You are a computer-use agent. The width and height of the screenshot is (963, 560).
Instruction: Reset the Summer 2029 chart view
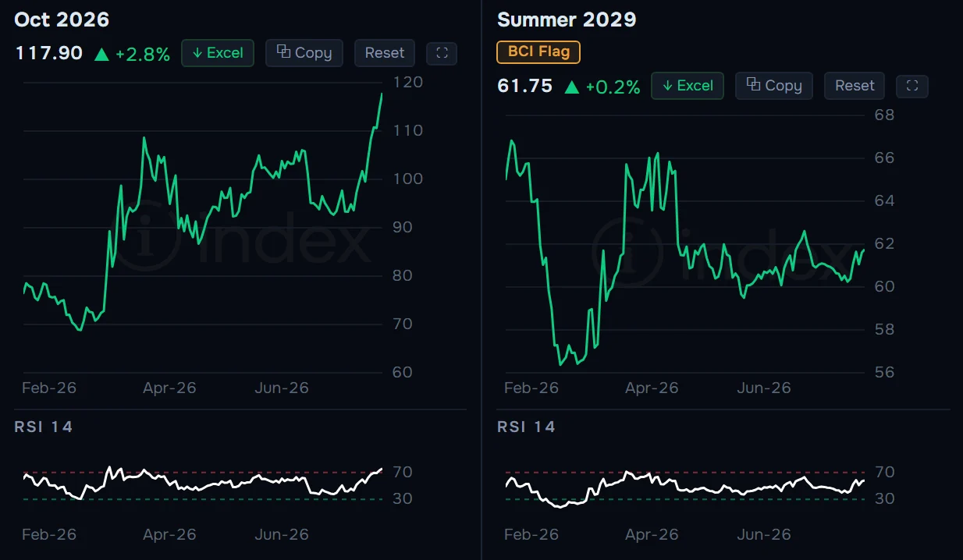click(x=855, y=86)
